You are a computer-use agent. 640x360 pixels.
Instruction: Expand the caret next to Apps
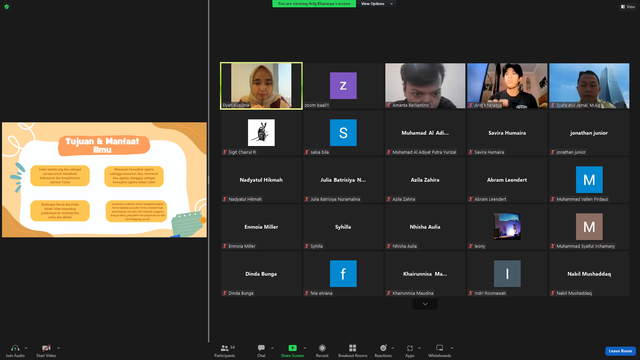pyautogui.click(x=419, y=348)
